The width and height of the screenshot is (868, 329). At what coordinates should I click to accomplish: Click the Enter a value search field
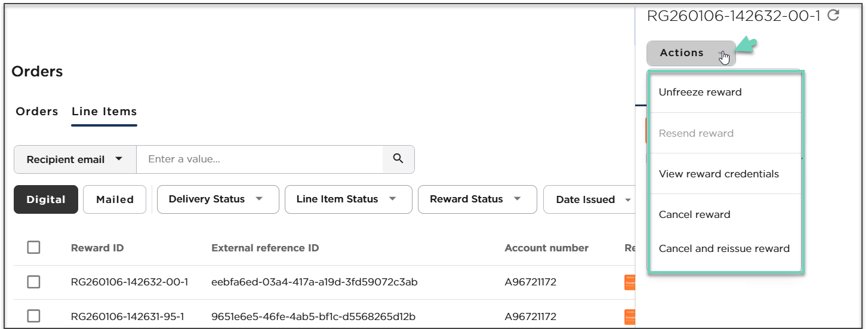(260, 159)
